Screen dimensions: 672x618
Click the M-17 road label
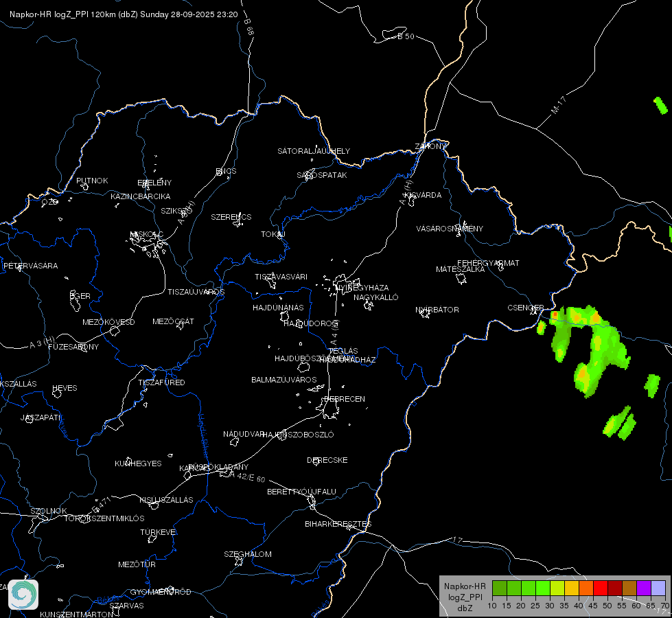559,105
